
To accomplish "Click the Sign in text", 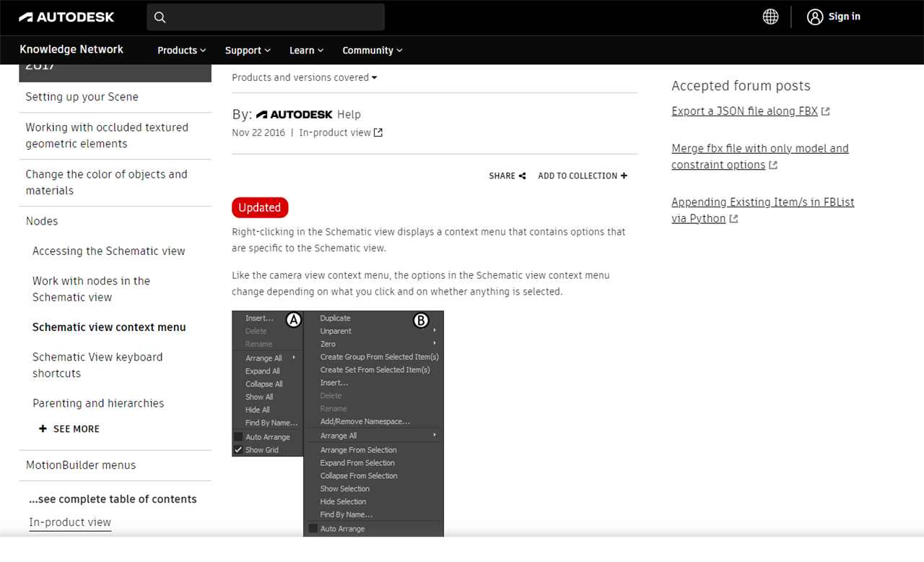I will point(845,17).
